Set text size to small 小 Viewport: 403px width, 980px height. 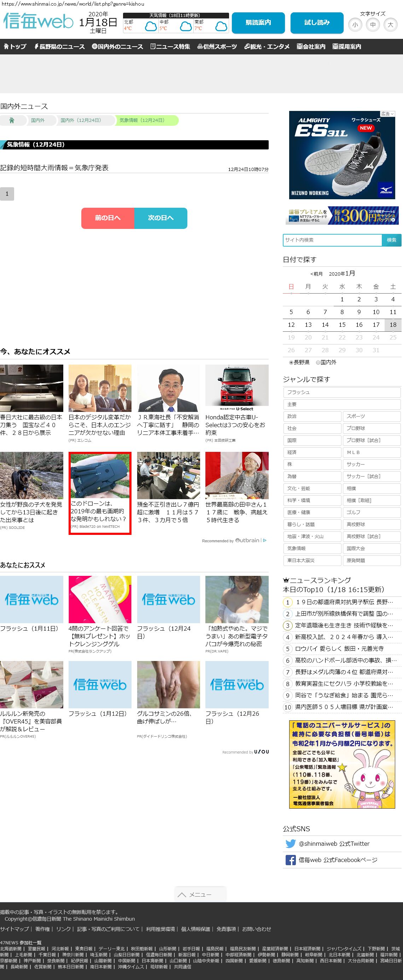point(355,25)
